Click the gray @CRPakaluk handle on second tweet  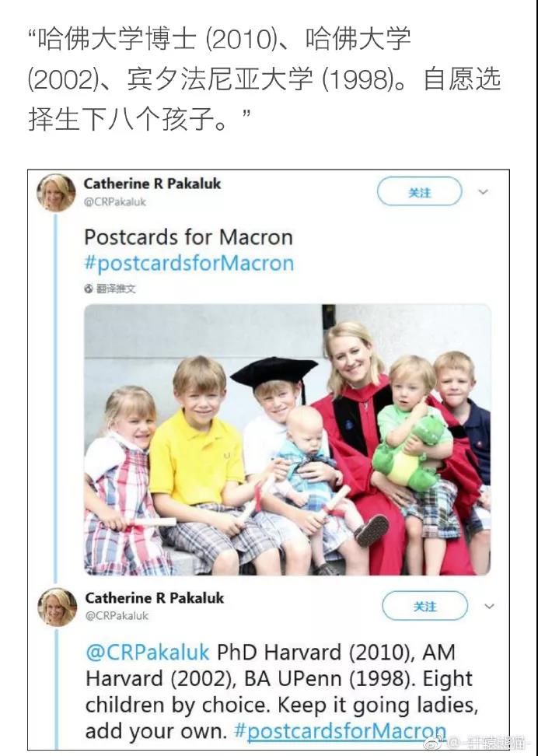117,616
